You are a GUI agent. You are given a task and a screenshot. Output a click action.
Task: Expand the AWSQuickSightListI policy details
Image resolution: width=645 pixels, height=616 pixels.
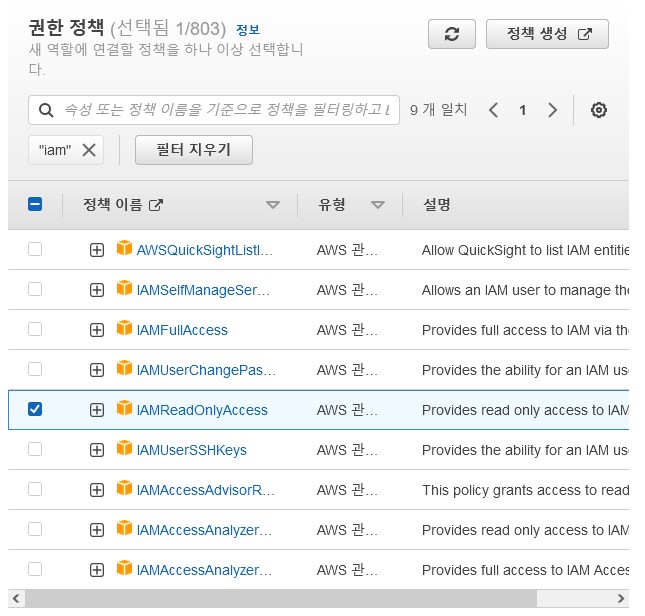click(x=97, y=250)
